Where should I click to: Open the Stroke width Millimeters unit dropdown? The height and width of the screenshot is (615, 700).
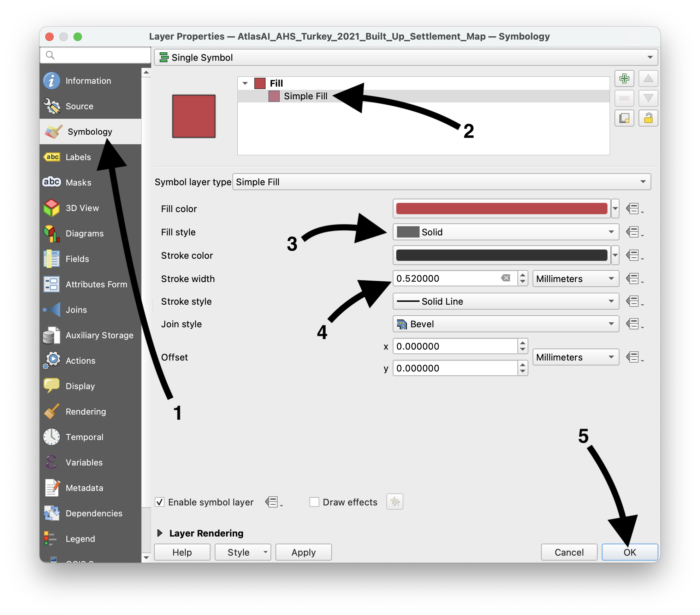point(576,279)
